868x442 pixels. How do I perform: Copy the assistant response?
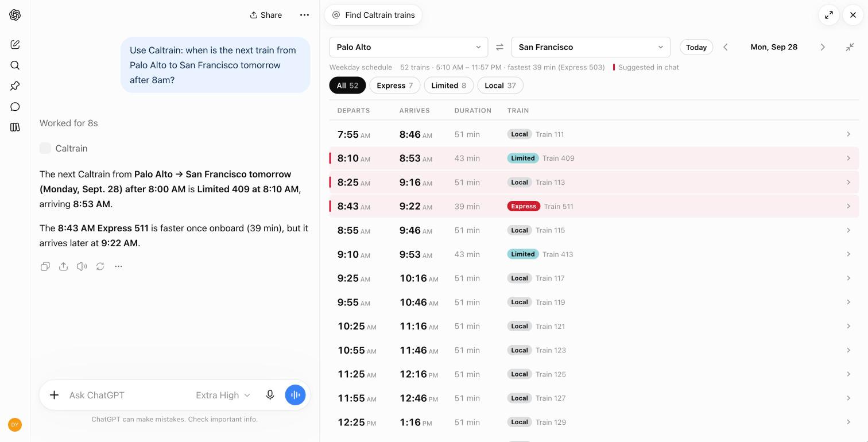[45, 266]
